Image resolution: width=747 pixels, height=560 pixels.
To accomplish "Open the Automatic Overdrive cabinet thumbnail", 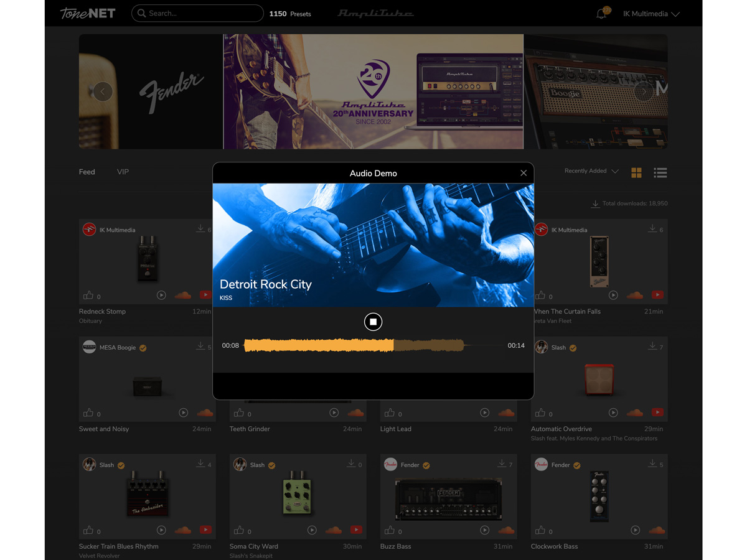I will coord(599,380).
